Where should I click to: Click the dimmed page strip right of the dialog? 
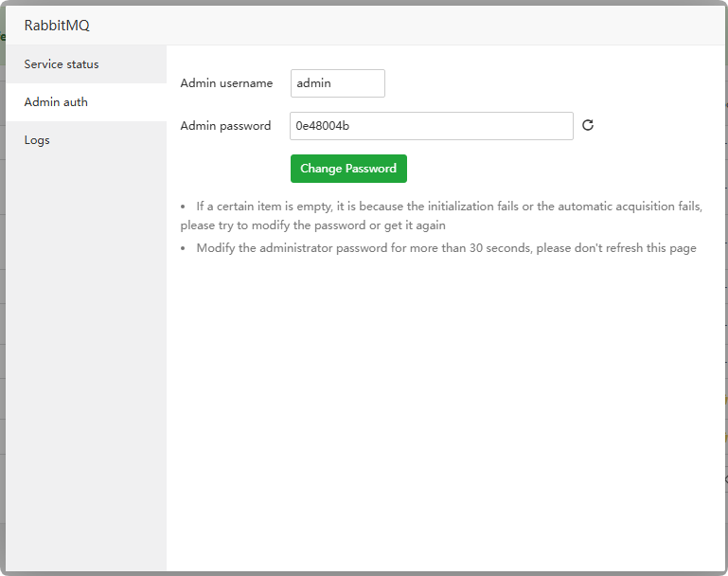pyautogui.click(x=725, y=284)
